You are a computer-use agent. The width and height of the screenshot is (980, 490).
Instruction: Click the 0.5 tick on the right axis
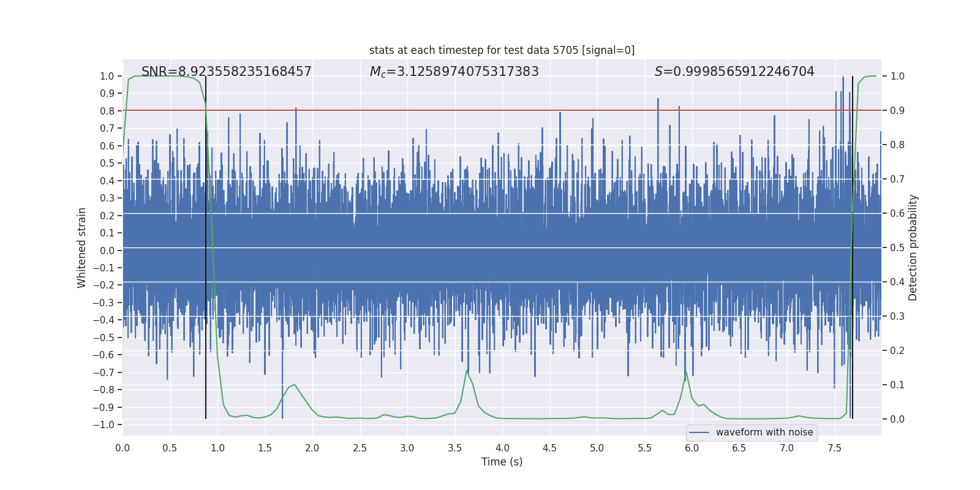coord(897,248)
